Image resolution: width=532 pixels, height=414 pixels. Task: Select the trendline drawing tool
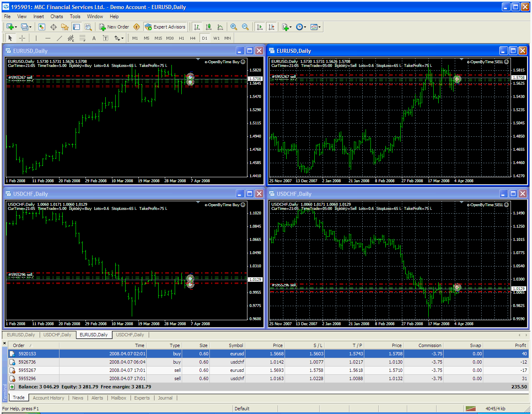click(59, 38)
